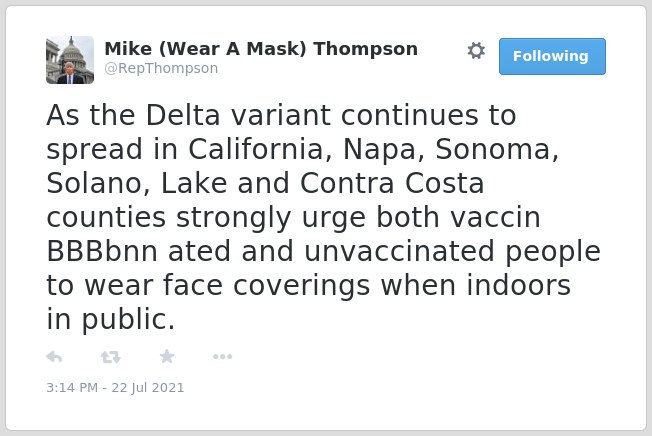Click the garbled 'BBBbnn' word in the tweet
Image resolution: width=652 pixels, height=436 pixels.
(x=102, y=251)
